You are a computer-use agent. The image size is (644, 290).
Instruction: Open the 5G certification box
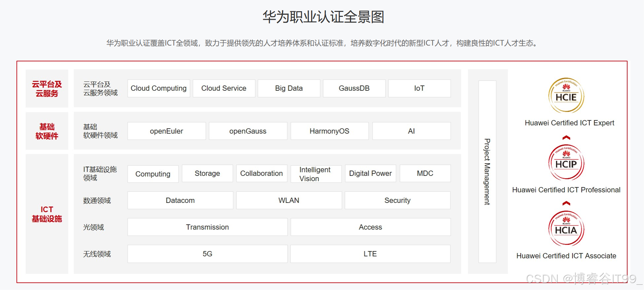pos(208,254)
